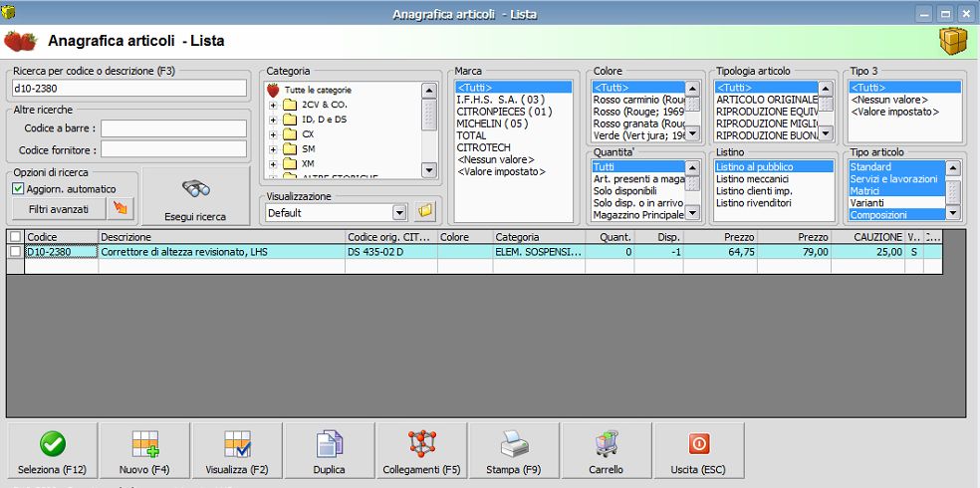Expand the SM category node
Screen dimensions: 980x488
(x=273, y=150)
